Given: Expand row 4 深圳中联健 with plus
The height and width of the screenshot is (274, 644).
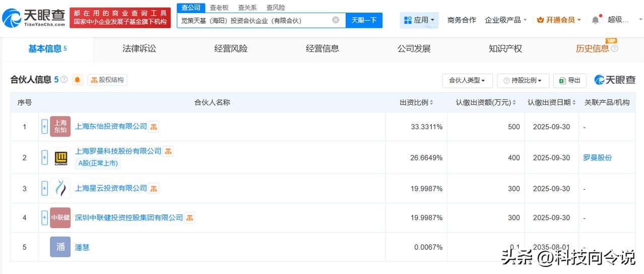Looking at the screenshot, I should click(44, 218).
